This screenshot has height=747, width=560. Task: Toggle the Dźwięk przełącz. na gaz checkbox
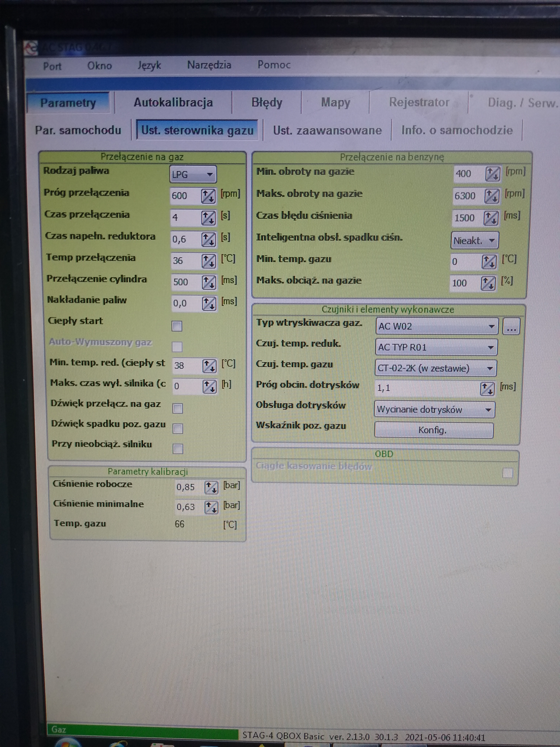178,409
